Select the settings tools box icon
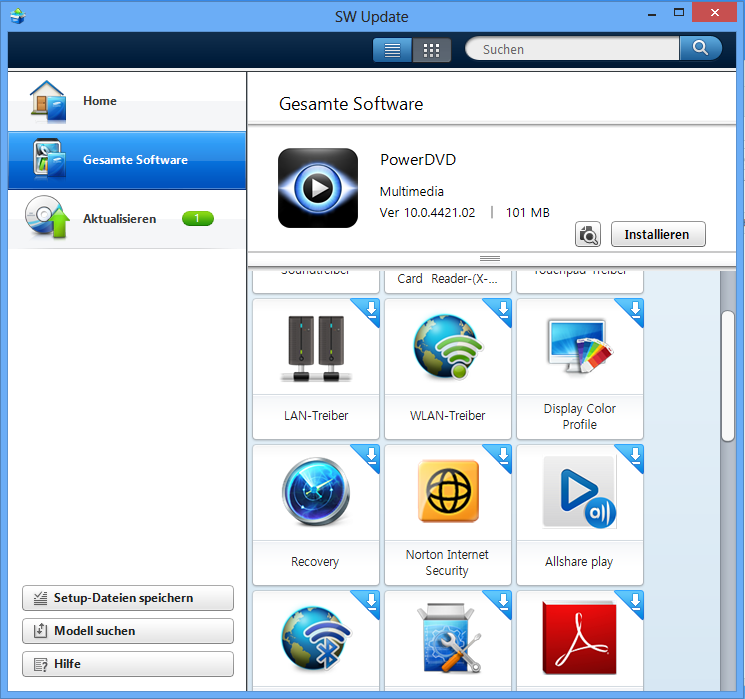 click(x=449, y=638)
